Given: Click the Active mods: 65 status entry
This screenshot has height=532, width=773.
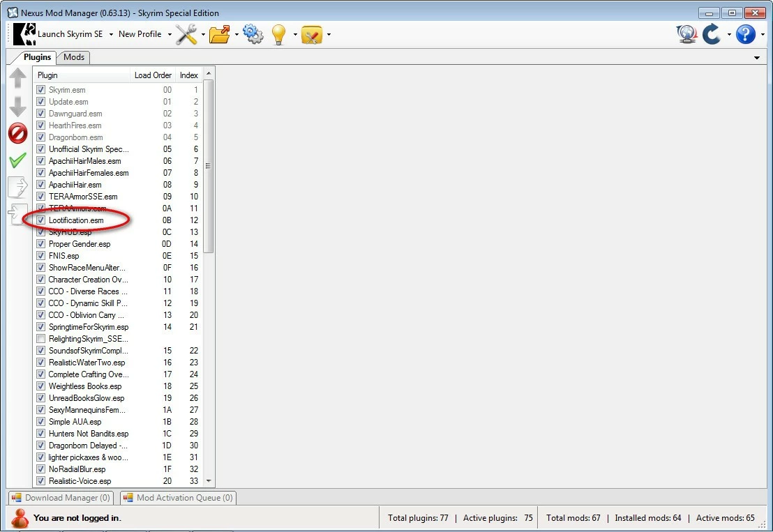Looking at the screenshot, I should [x=725, y=518].
